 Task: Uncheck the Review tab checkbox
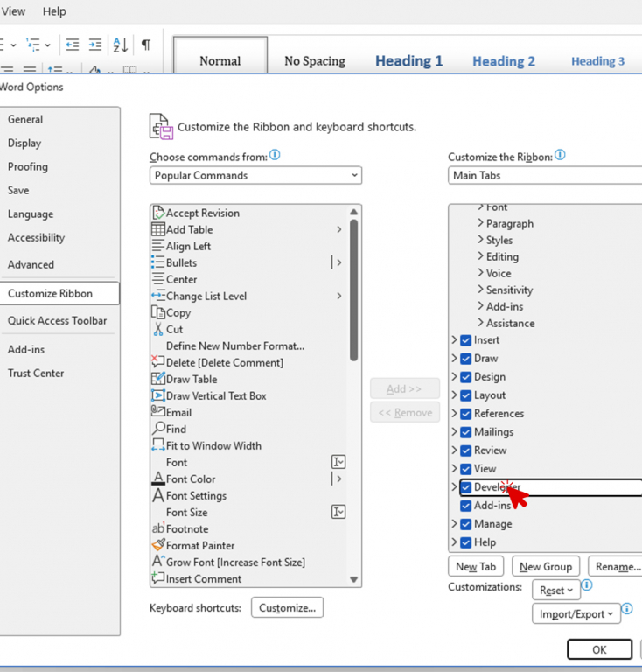466,451
